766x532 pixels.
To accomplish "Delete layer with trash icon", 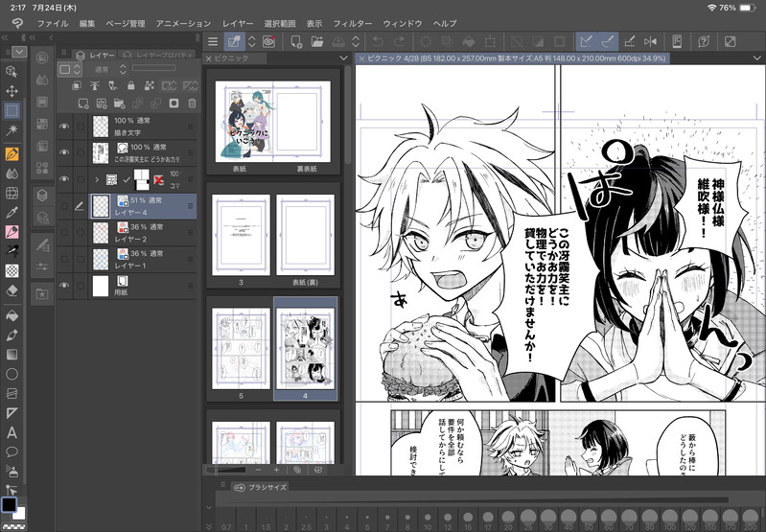I will click(x=192, y=104).
